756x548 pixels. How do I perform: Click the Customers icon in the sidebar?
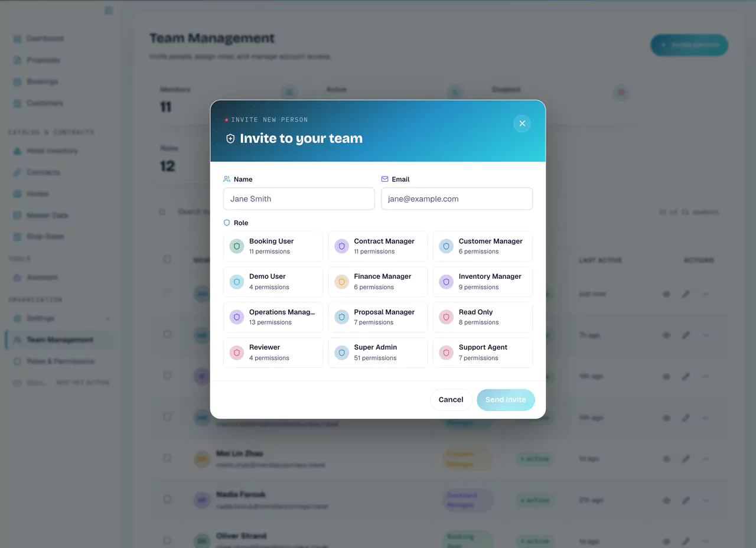point(18,103)
